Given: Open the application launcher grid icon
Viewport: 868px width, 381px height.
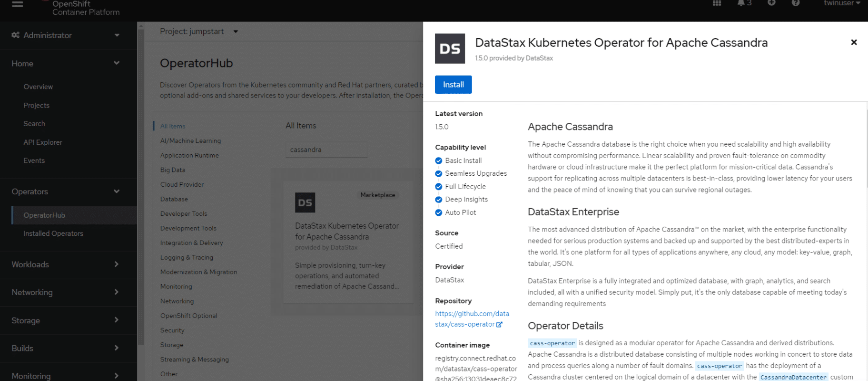Looking at the screenshot, I should [717, 3].
